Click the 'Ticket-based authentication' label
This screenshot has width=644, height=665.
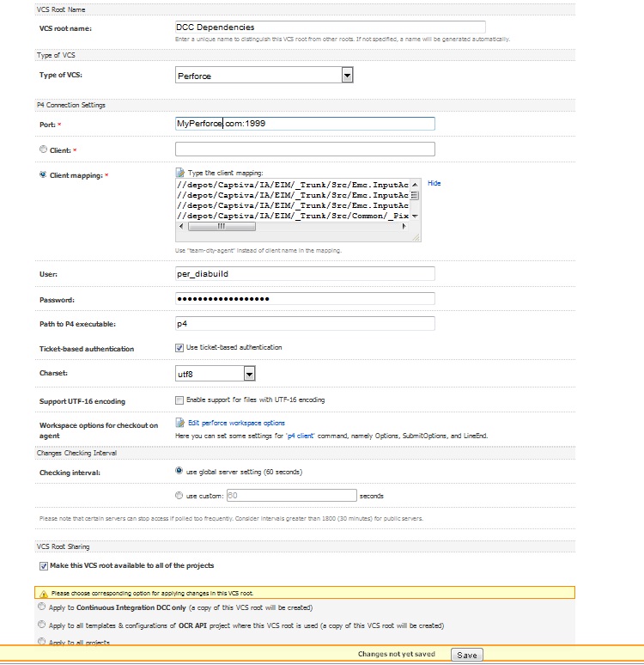tap(87, 349)
